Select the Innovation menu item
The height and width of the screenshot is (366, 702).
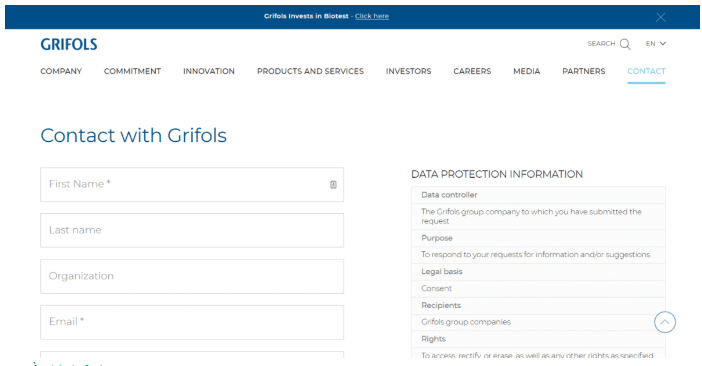click(209, 71)
